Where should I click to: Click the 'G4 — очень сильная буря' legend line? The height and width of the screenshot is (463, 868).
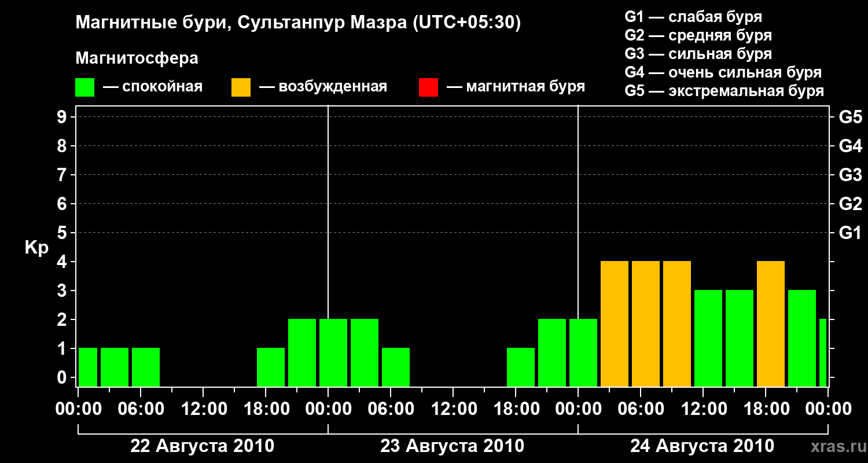pyautogui.click(x=723, y=72)
